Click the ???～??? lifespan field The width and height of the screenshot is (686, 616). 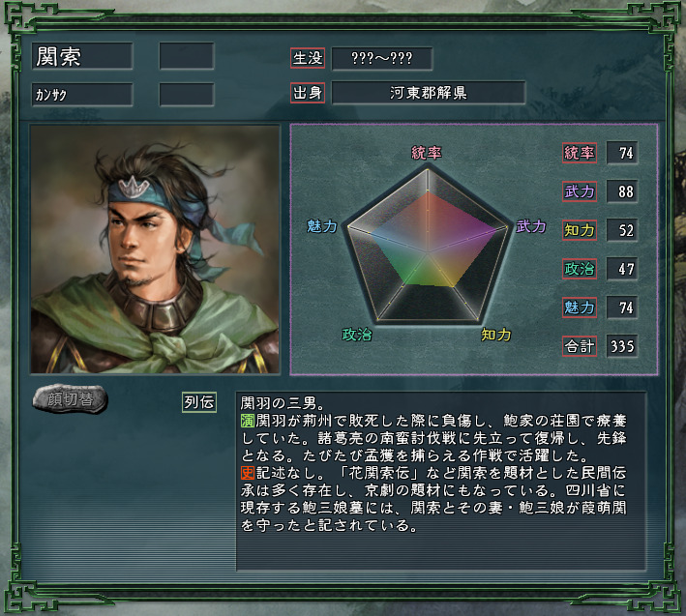coord(382,58)
